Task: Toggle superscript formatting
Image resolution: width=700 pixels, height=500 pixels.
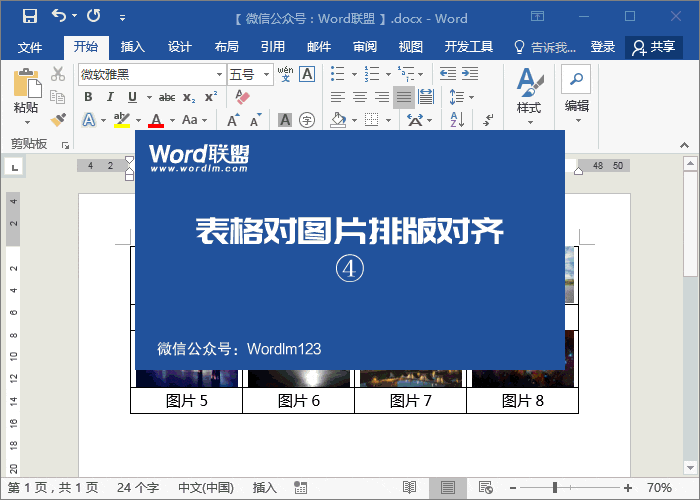Action: point(211,97)
